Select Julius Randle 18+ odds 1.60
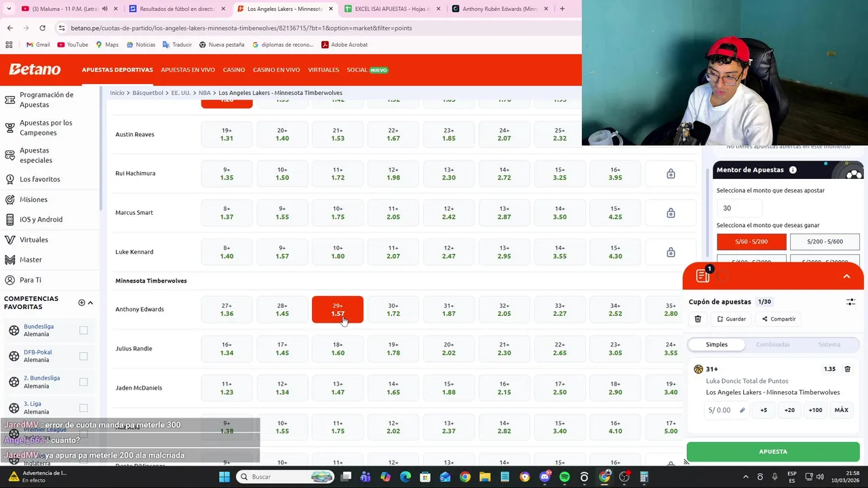Viewport: 868px width, 488px height. tap(338, 349)
